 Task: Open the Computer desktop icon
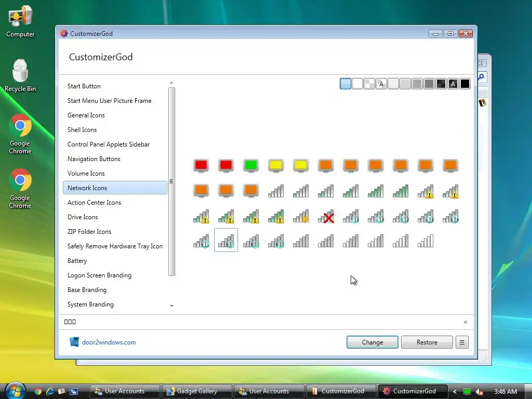(x=20, y=21)
